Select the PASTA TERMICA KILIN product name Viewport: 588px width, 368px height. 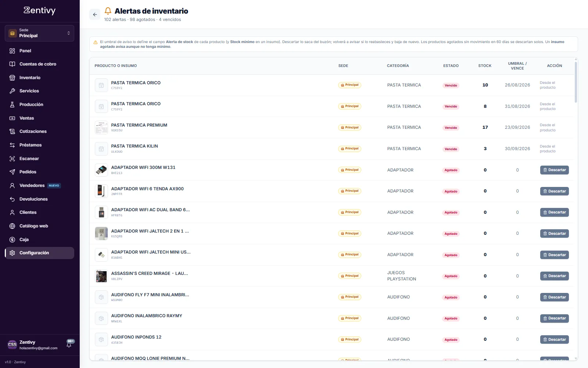click(135, 146)
